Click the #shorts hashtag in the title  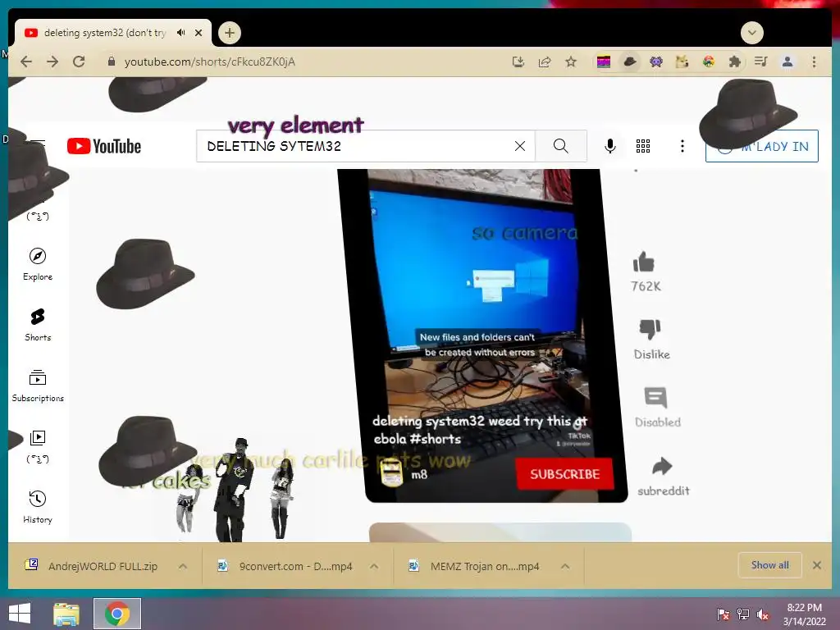pyautogui.click(x=435, y=440)
